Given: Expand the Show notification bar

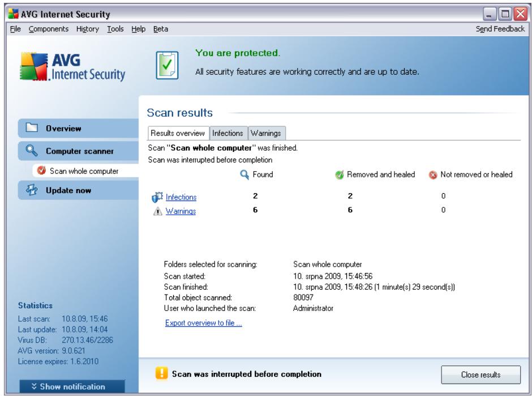Looking at the screenshot, I should [72, 386].
